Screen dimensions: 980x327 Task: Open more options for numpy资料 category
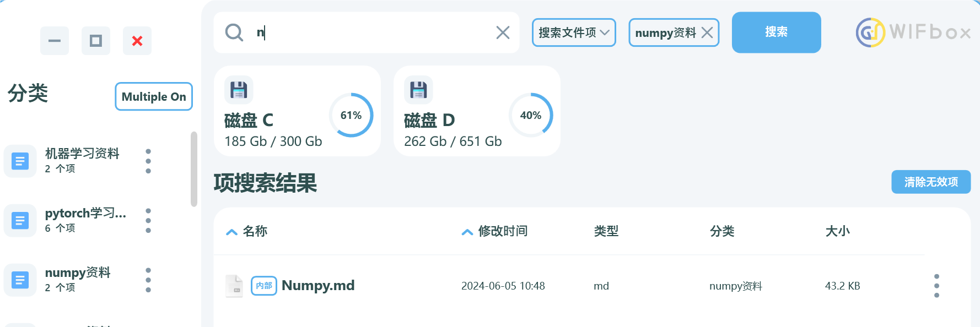click(148, 280)
